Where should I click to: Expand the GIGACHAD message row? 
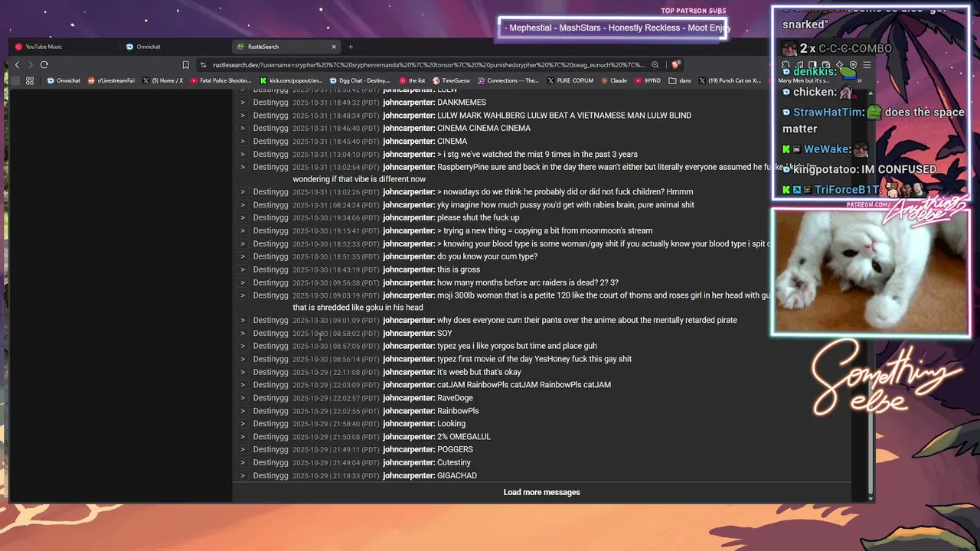243,476
